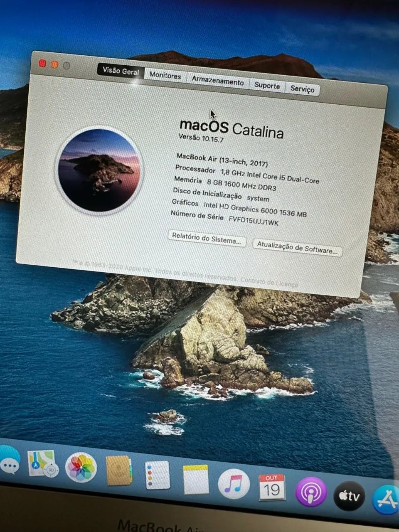399x532 pixels.
Task: Switch to the Armazenamento tab
Action: coord(218,81)
